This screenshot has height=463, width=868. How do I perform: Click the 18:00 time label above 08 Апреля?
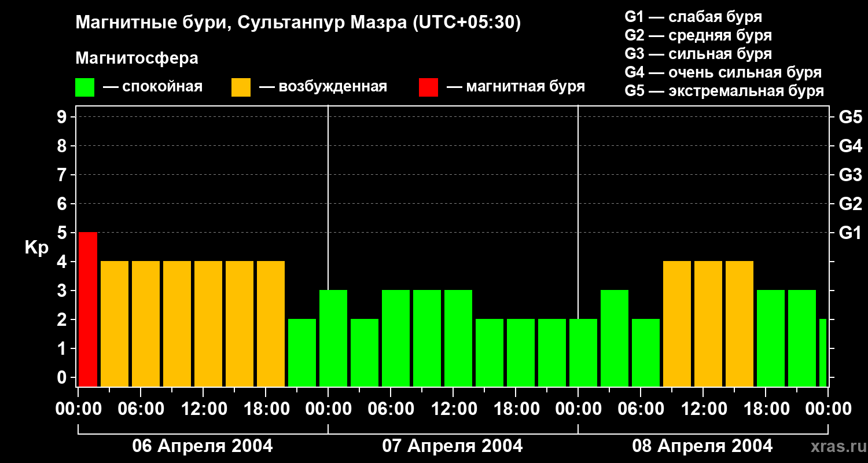[766, 409]
